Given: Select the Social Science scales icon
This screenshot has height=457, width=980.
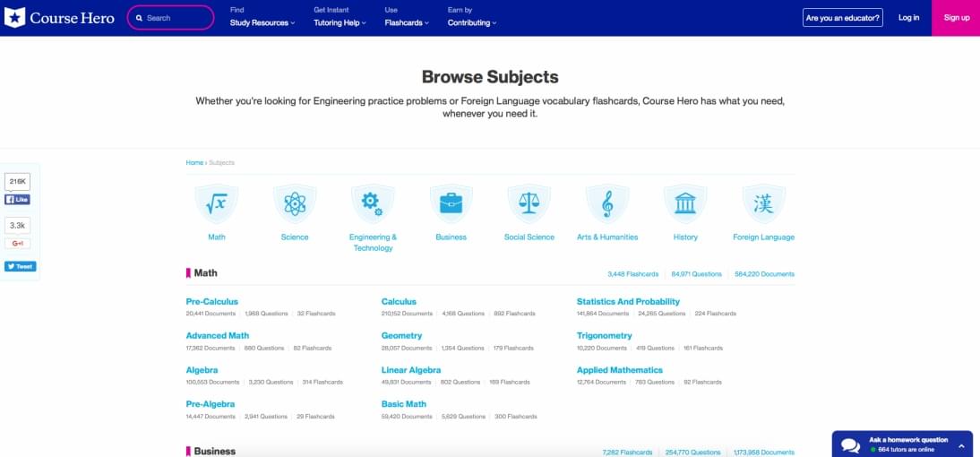Looking at the screenshot, I should tap(529, 203).
